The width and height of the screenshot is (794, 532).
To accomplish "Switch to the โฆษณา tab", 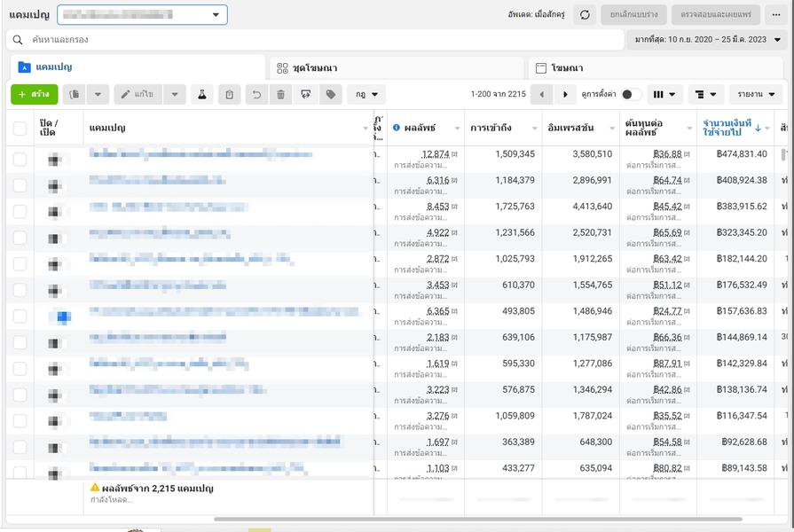I will point(656,67).
